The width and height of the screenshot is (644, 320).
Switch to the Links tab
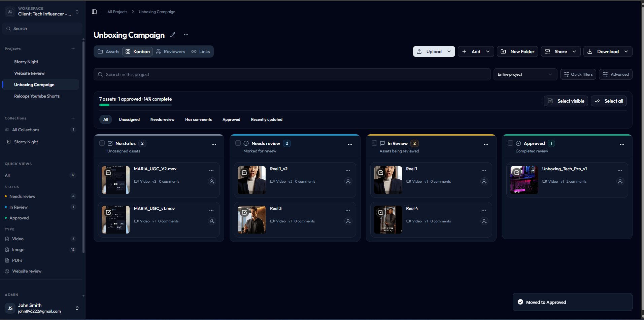point(201,51)
